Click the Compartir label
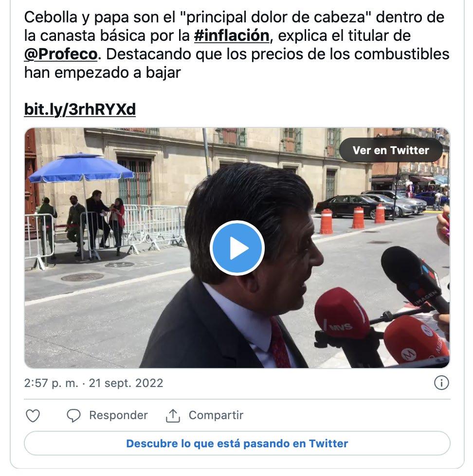The image size is (473, 476). [x=216, y=415]
